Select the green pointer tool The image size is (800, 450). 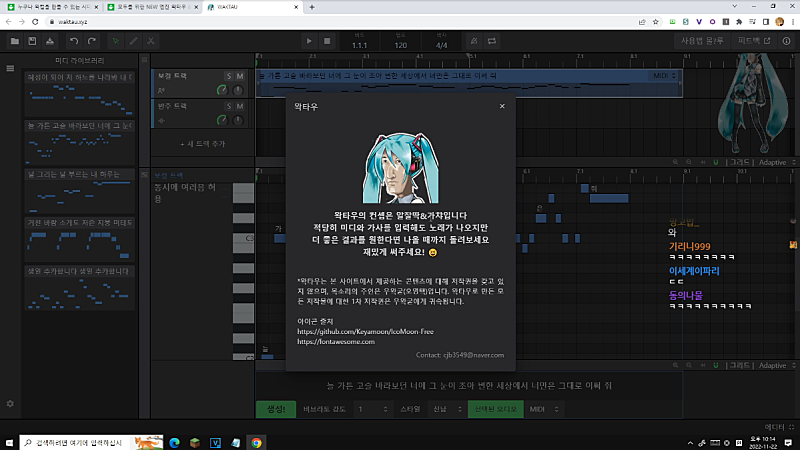[116, 41]
